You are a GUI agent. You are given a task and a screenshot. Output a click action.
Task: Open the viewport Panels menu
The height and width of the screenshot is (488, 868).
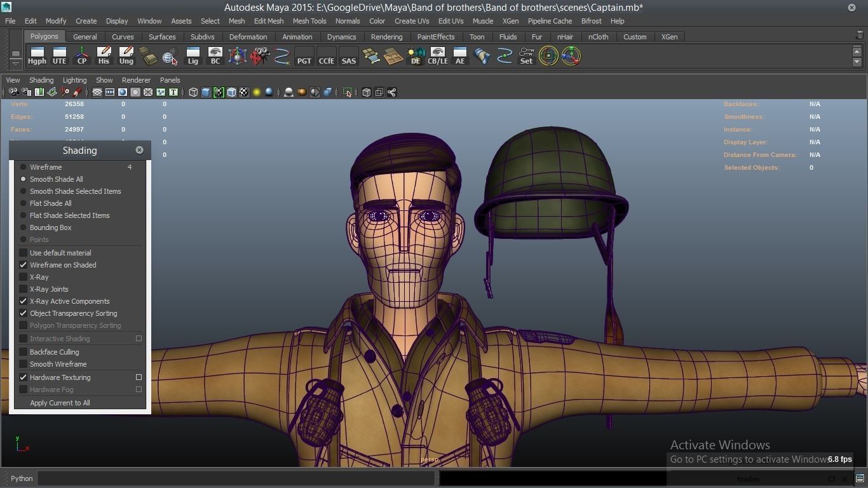click(x=170, y=80)
